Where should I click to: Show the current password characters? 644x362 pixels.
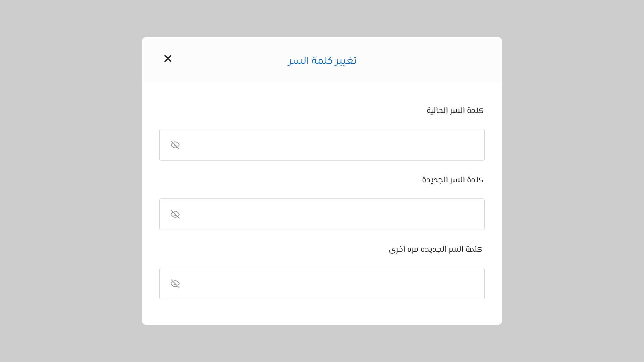click(x=175, y=145)
